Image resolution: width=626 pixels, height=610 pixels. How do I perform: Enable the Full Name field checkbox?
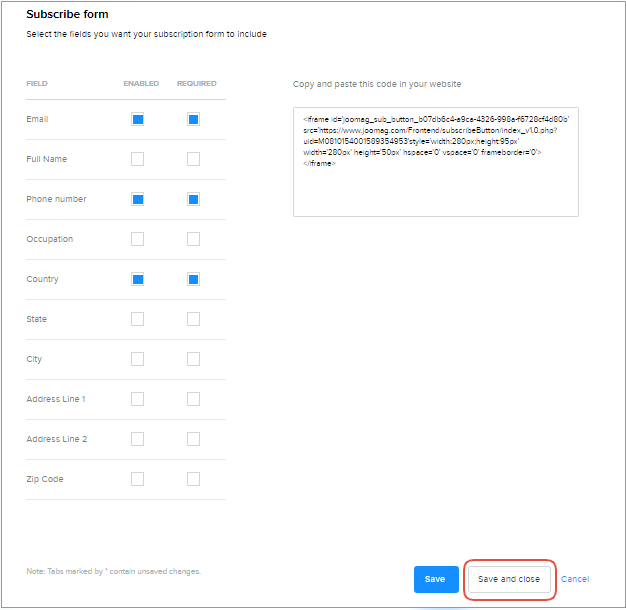click(x=138, y=159)
